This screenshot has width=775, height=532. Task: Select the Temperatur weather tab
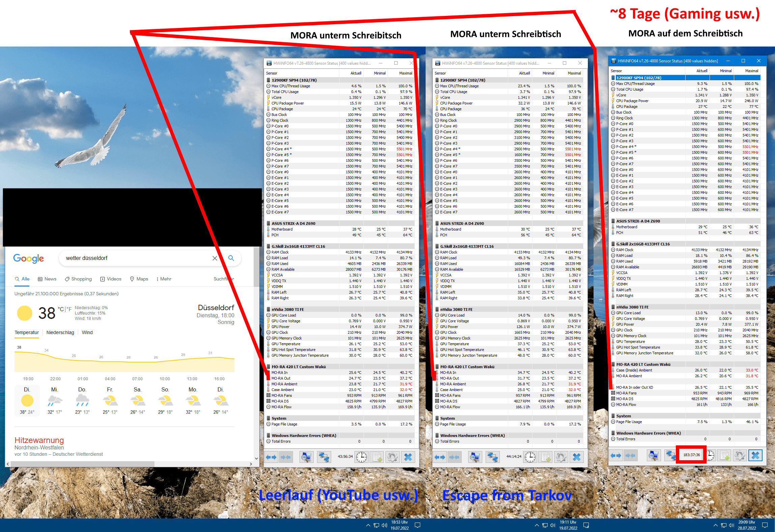pyautogui.click(x=27, y=332)
